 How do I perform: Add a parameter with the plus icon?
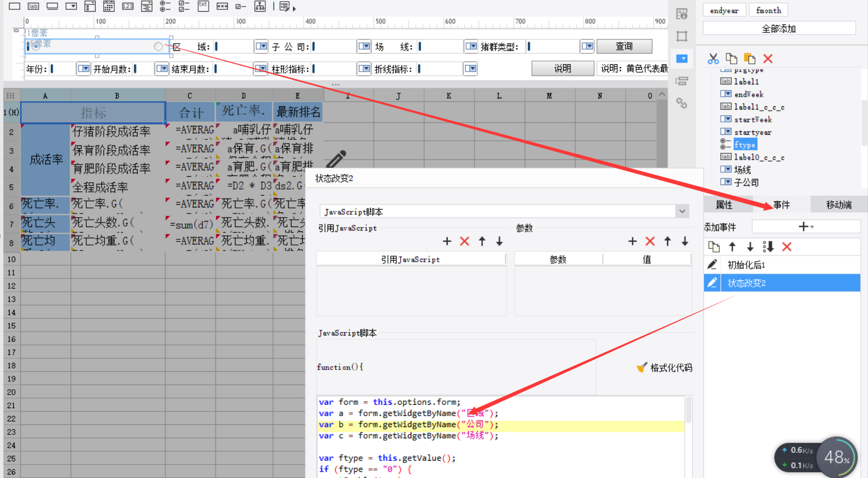pos(632,241)
